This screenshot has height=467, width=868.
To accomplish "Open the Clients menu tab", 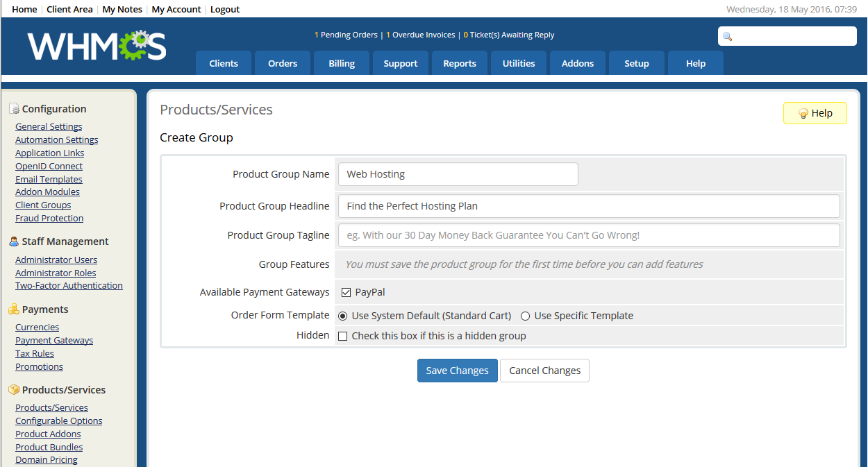I will 224,63.
